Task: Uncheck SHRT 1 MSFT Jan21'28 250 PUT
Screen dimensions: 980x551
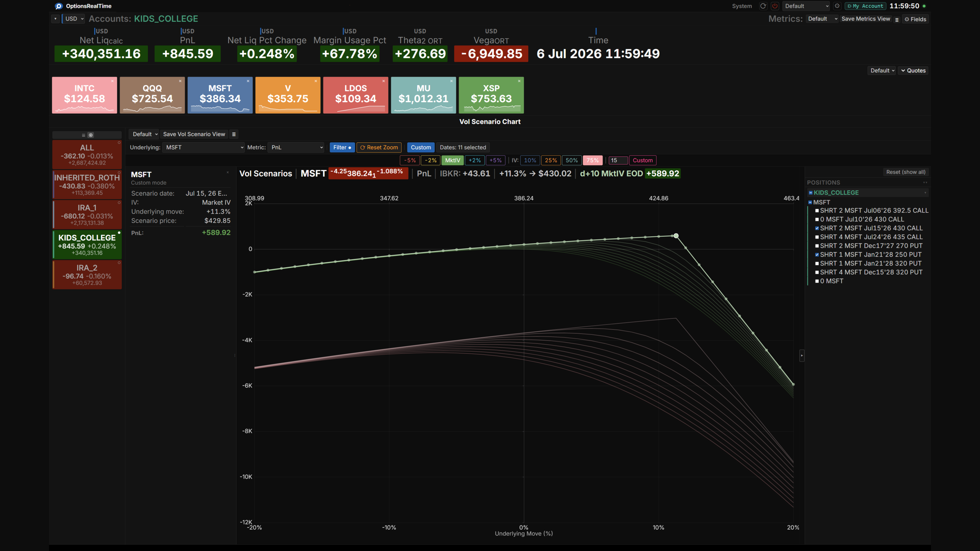Action: click(817, 255)
